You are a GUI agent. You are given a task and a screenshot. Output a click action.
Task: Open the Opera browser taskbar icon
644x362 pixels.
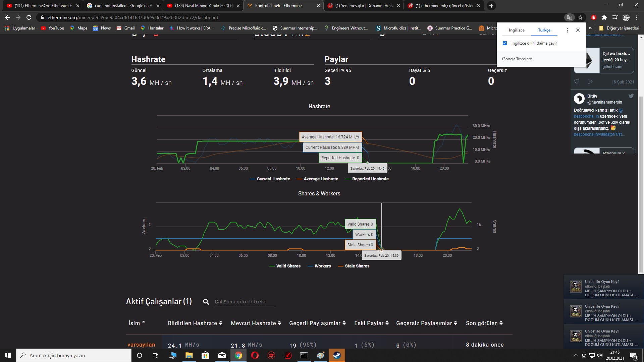click(x=255, y=355)
